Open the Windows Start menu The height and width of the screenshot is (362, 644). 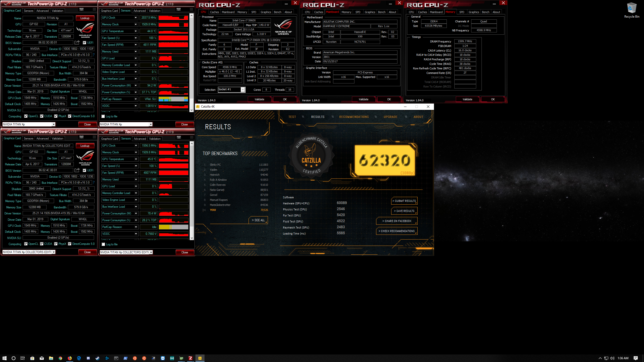coord(4,358)
